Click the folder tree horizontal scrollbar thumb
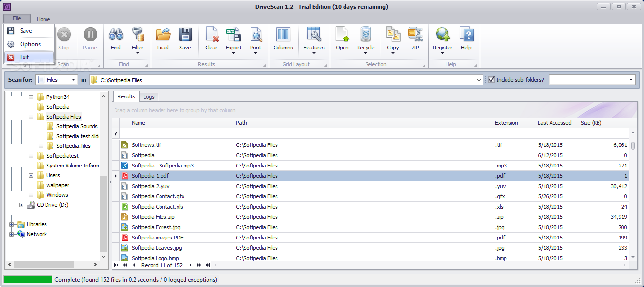 point(44,264)
